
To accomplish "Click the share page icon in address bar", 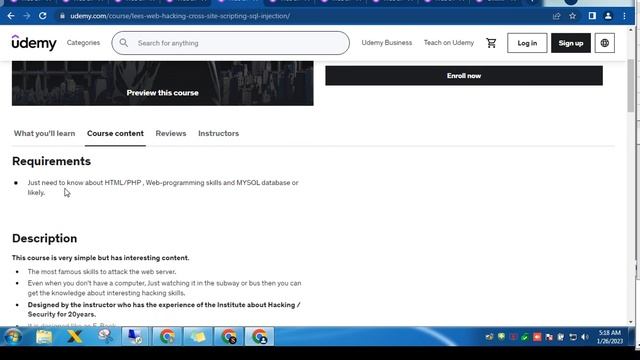I will (556, 16).
